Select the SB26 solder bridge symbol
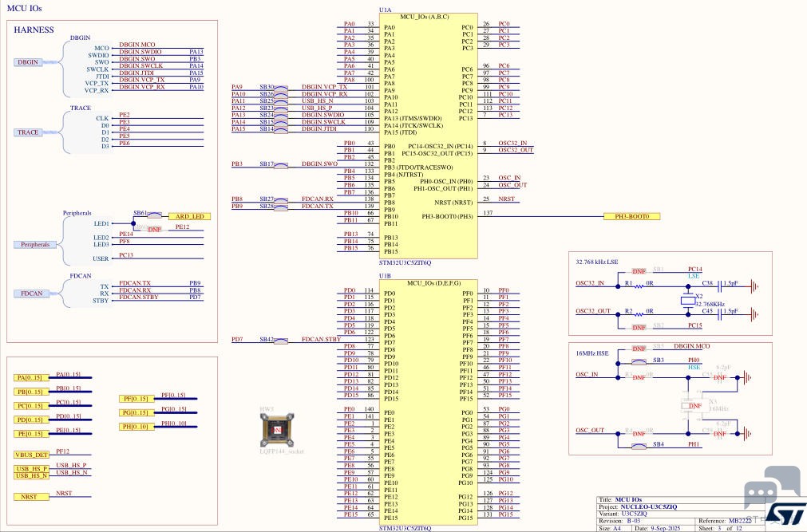 pos(281,95)
